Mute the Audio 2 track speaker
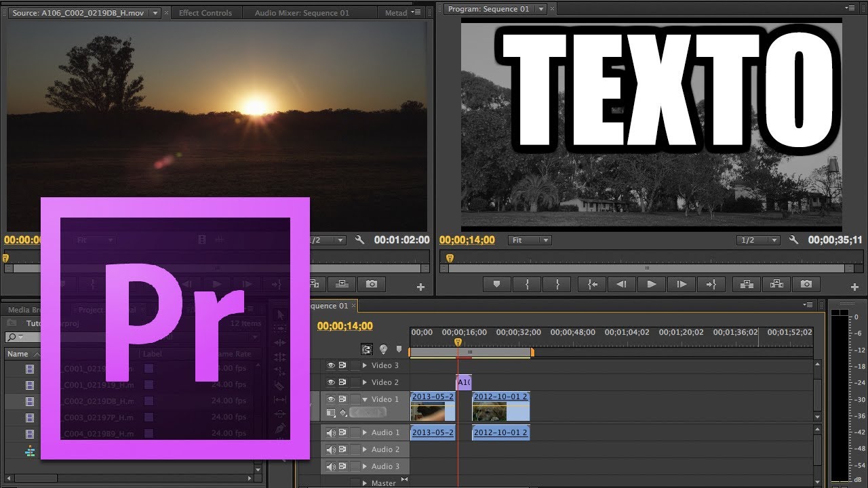 coord(331,449)
